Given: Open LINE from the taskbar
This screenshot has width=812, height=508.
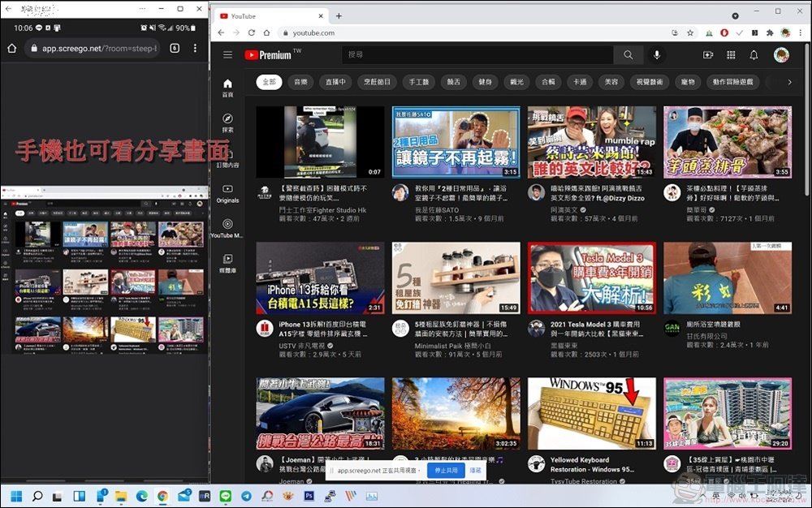Looking at the screenshot, I should (225, 496).
